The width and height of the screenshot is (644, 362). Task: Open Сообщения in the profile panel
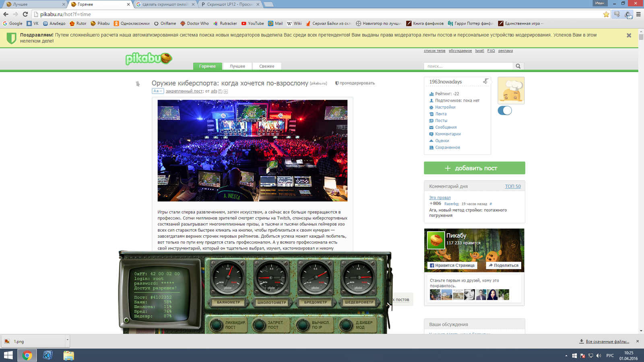tap(446, 128)
